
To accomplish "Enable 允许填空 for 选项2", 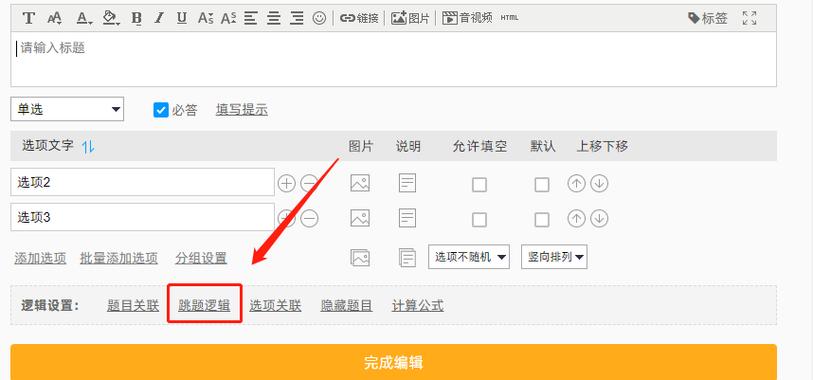I will pyautogui.click(x=479, y=185).
